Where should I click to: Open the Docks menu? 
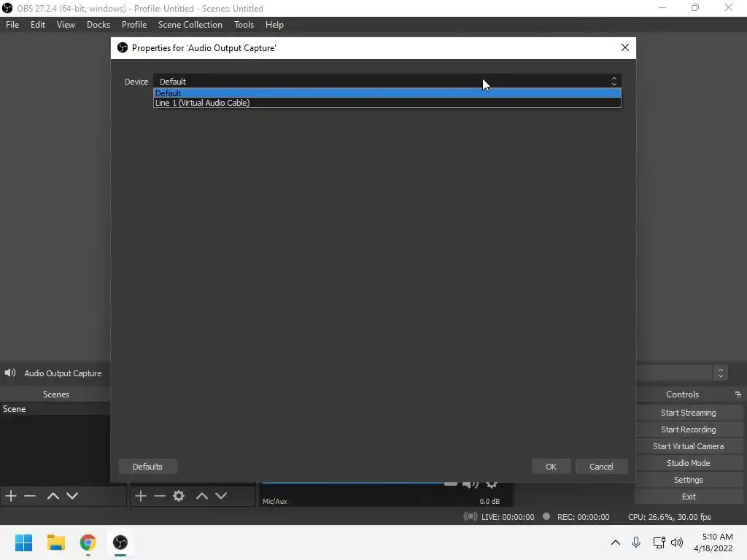[98, 25]
